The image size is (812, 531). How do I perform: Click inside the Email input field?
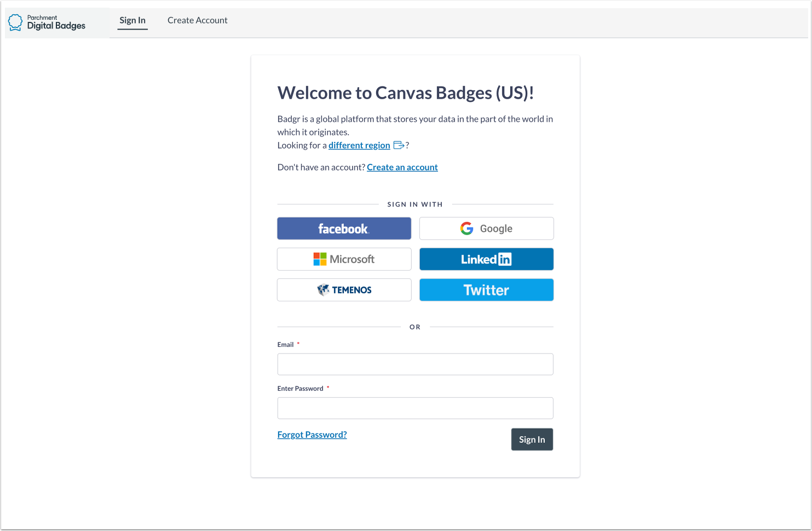[x=415, y=364]
